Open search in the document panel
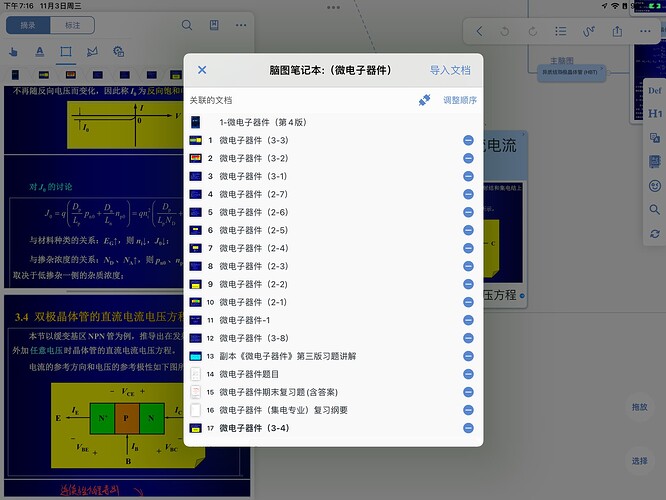Viewport: 666px width, 500px height. (x=187, y=25)
